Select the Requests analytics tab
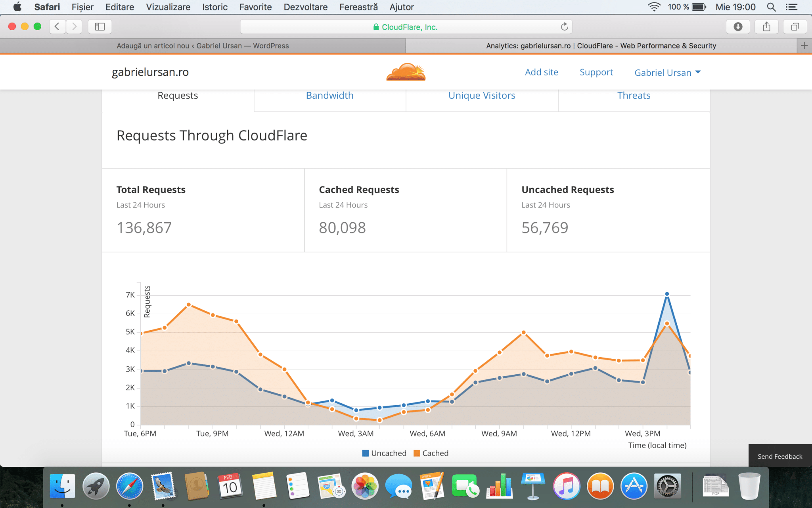The image size is (812, 508). click(x=178, y=96)
